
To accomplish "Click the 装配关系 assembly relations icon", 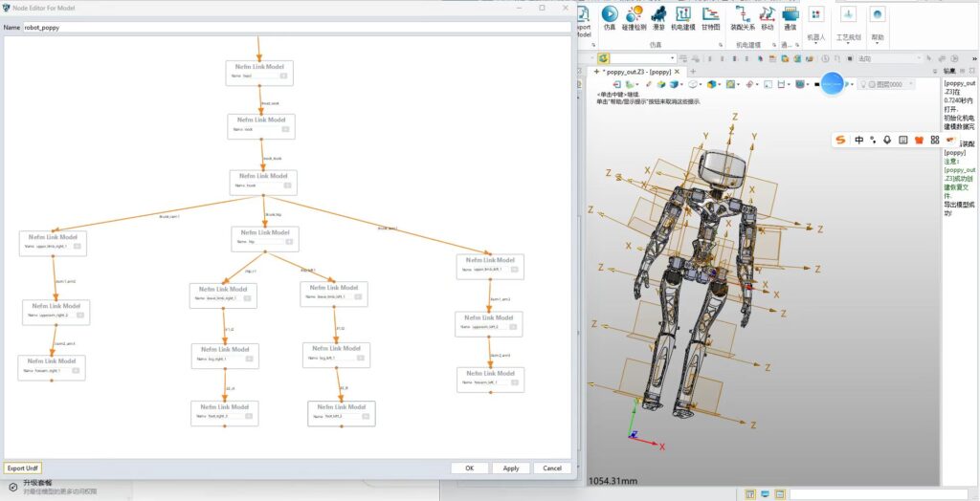I will [743, 15].
